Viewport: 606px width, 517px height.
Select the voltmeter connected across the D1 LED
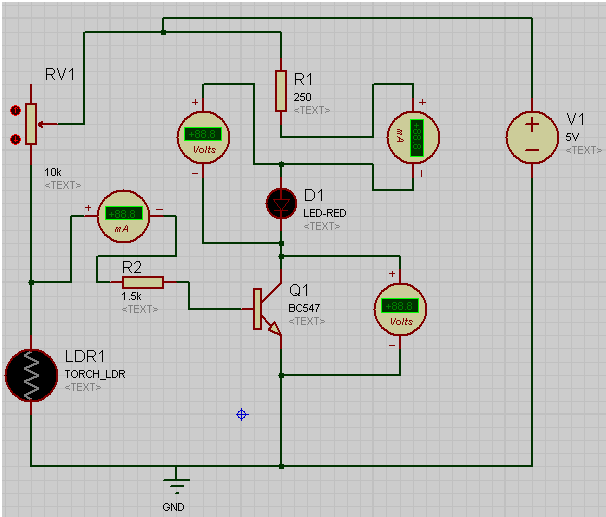pos(203,138)
